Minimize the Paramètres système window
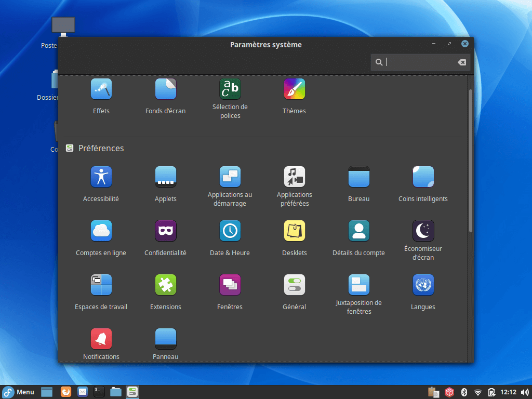 tap(434, 44)
